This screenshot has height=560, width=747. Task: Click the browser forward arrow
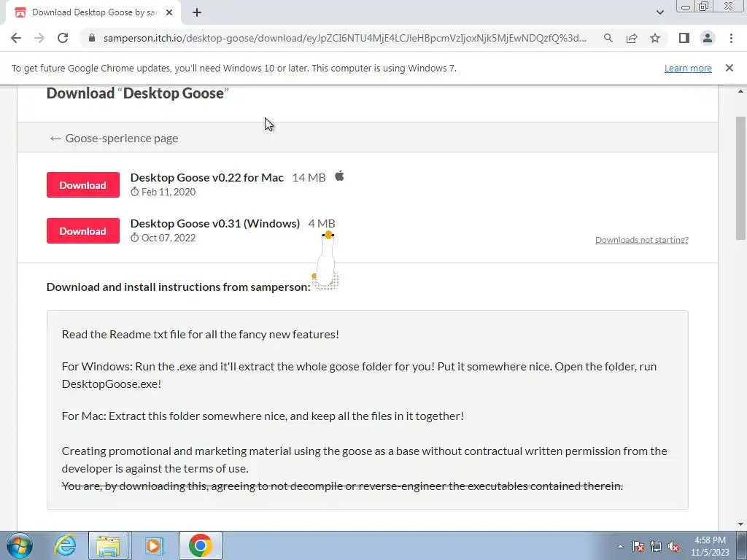pyautogui.click(x=39, y=38)
